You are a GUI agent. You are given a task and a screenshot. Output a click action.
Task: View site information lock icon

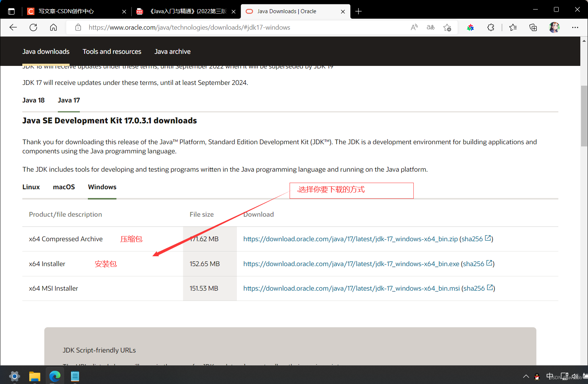[x=78, y=27]
